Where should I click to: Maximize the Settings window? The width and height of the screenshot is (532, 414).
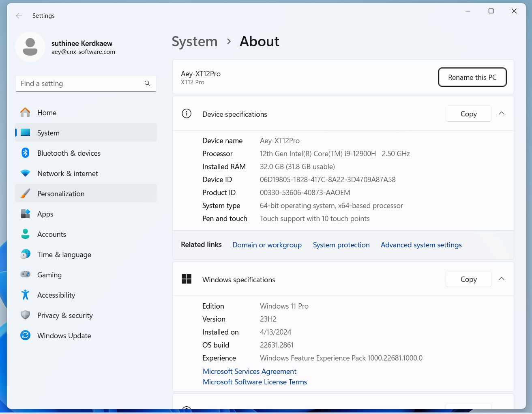[491, 11]
